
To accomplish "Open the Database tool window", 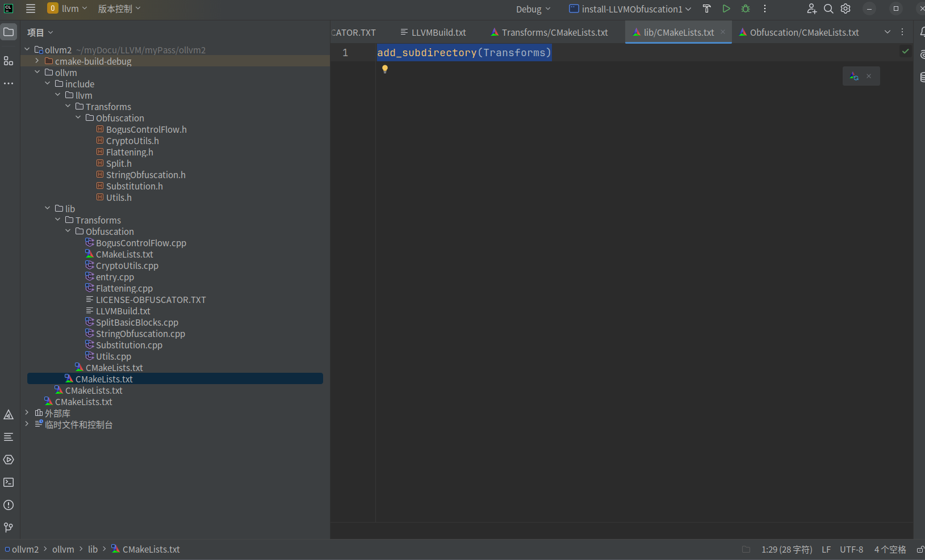I will point(922,77).
